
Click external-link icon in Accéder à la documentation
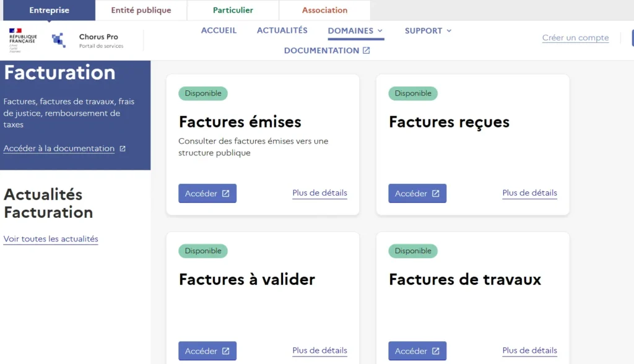coord(124,148)
